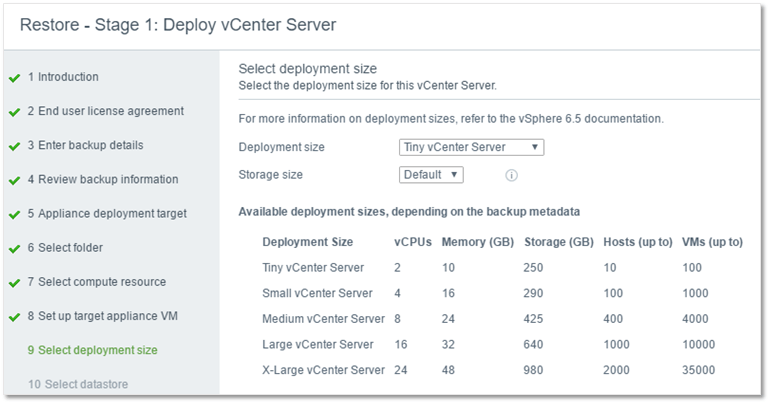The height and width of the screenshot is (404, 770).
Task: Go to step 8 Set up target appliance VM
Action: point(103,316)
